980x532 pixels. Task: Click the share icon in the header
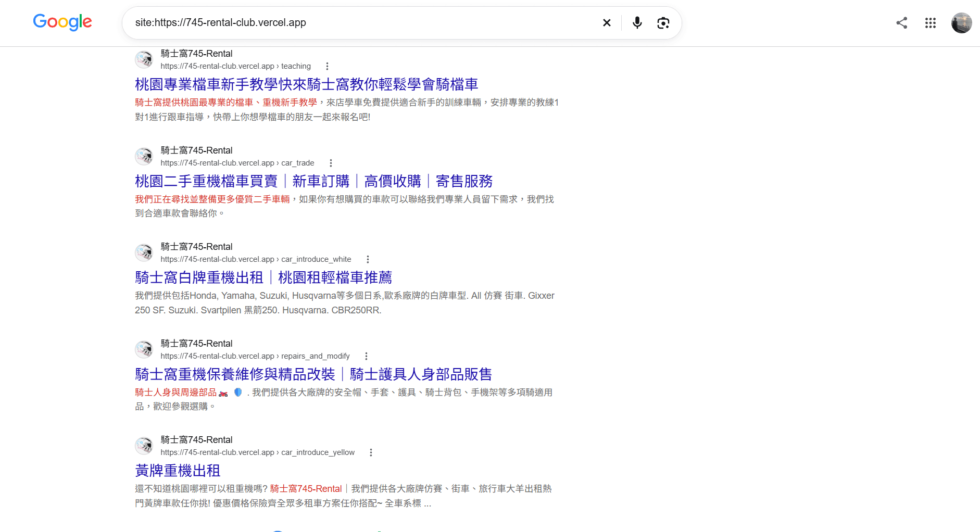(902, 23)
